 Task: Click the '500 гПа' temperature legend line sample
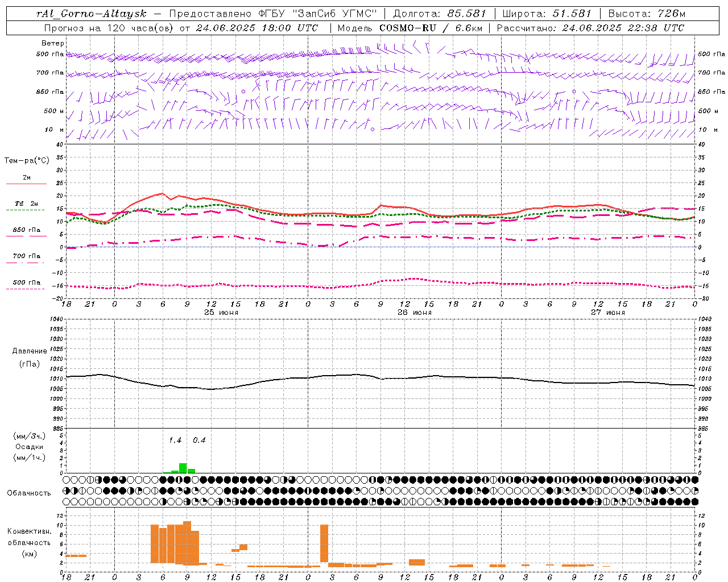(x=26, y=289)
